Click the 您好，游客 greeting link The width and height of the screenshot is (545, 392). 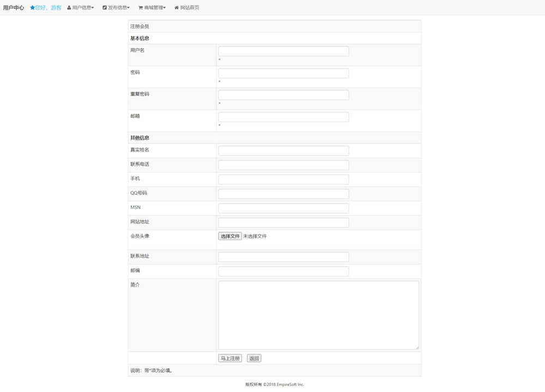49,8
